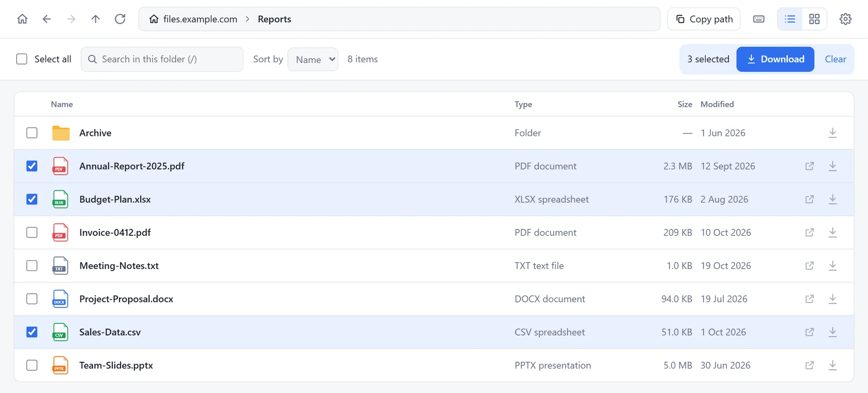868x393 pixels.
Task: Open Invoice-0412.pdf in new tab icon
Action: tap(809, 233)
